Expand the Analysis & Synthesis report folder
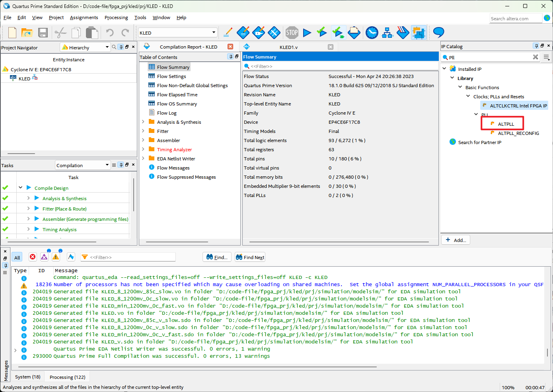The height and width of the screenshot is (392, 553). (143, 122)
